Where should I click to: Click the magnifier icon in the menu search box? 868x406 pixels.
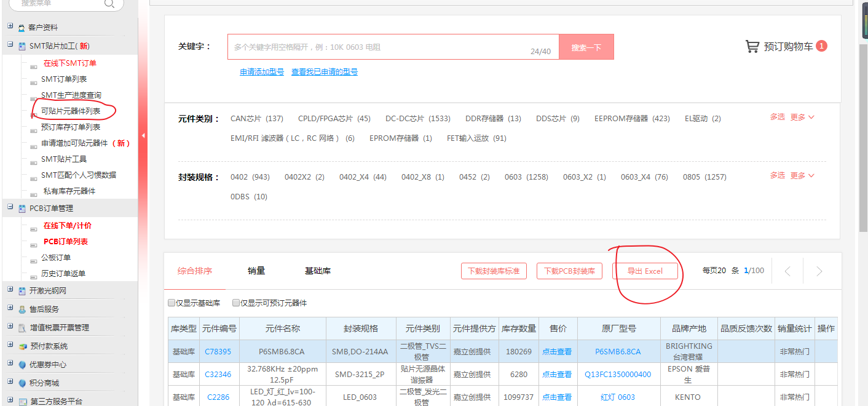click(x=109, y=4)
